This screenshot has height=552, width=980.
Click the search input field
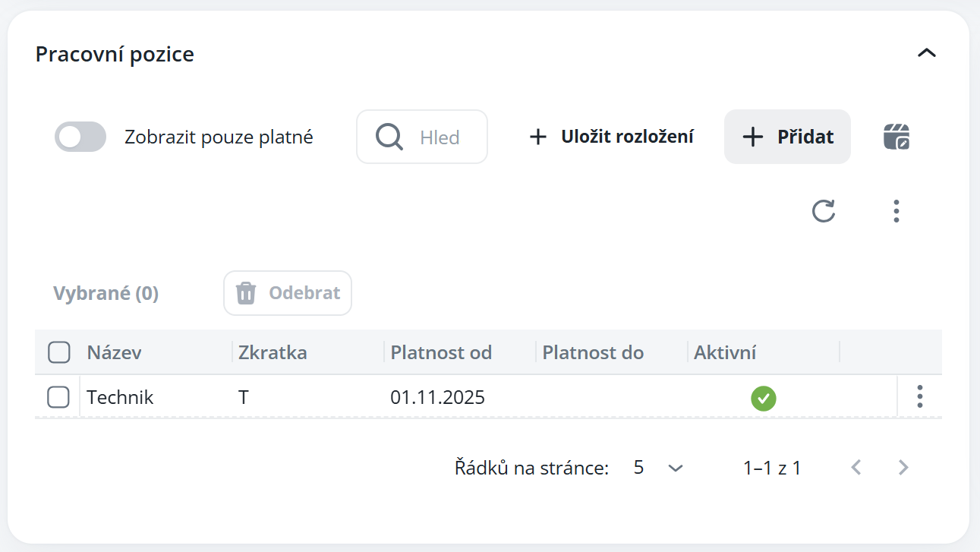440,137
